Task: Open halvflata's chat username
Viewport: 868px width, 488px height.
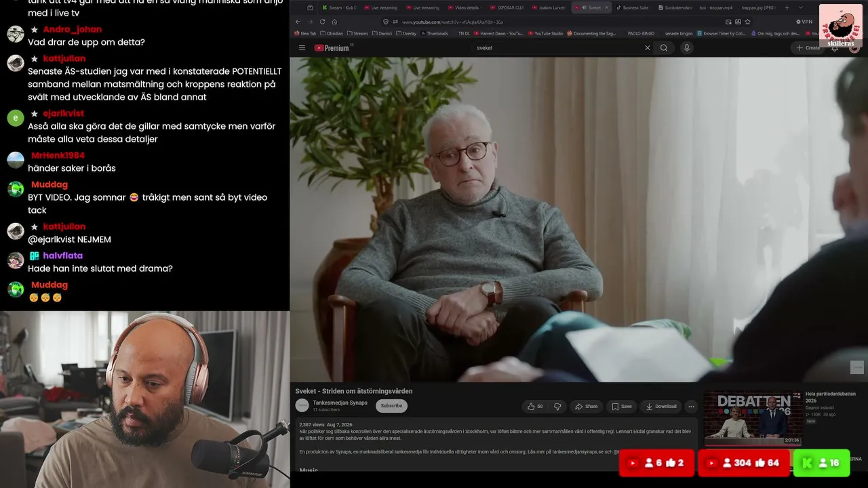Action: [x=62, y=256]
